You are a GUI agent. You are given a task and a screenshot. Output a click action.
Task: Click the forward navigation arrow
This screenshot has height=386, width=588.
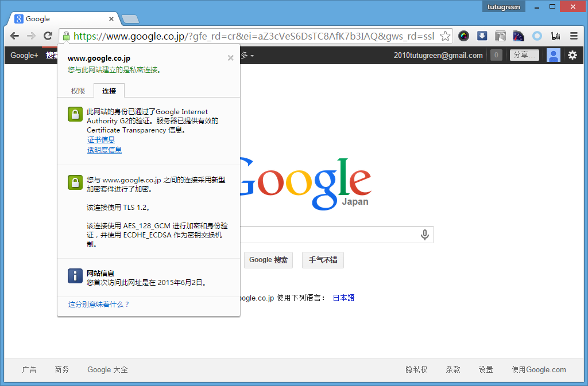point(31,36)
